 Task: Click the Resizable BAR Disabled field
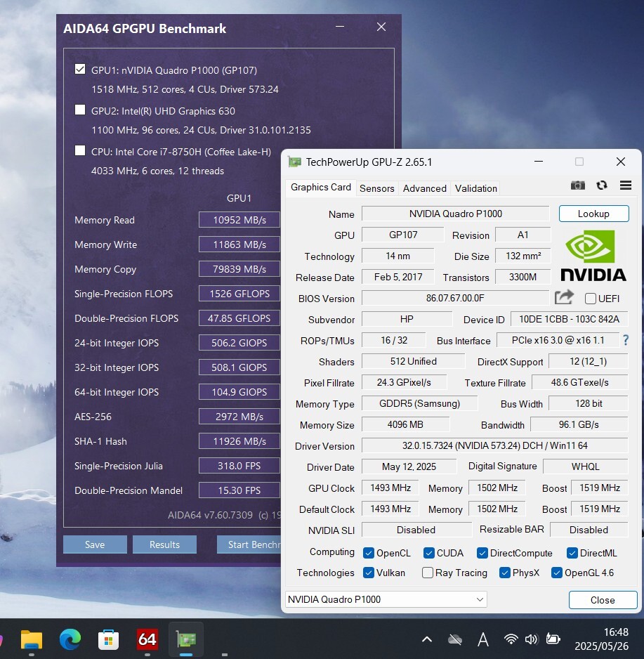589,530
